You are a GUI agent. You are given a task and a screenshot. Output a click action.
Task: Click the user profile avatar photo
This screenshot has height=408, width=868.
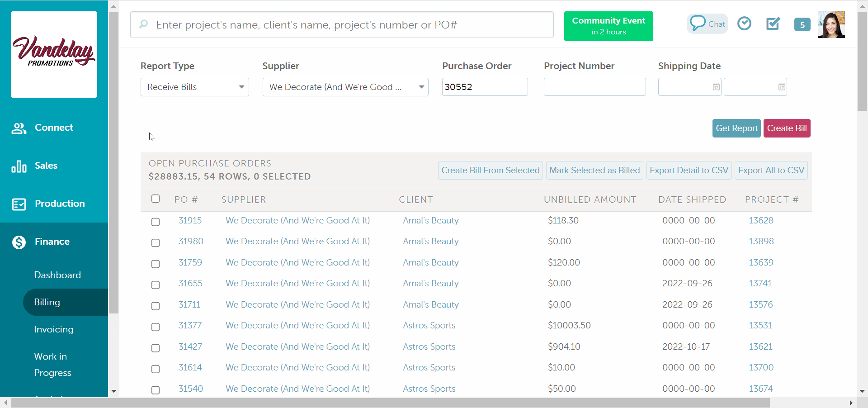click(x=831, y=25)
